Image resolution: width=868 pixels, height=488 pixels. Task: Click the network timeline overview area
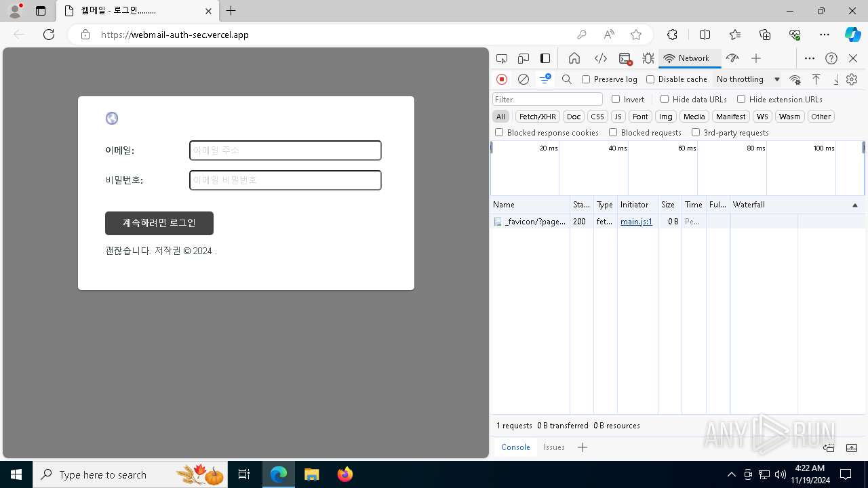[677, 168]
